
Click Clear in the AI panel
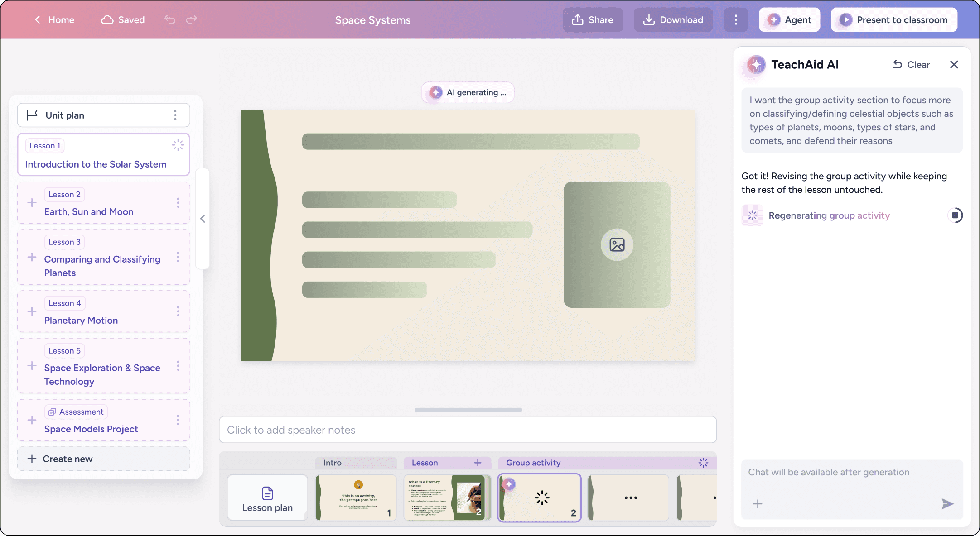(911, 65)
